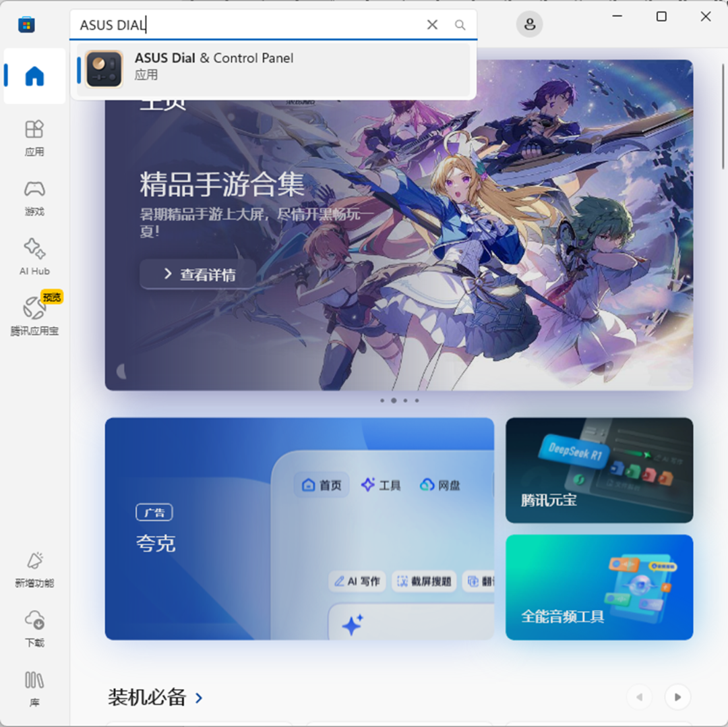Open 新增功能 (What's new) in the sidebar
Viewport: 728px width, 727px height.
[x=34, y=569]
